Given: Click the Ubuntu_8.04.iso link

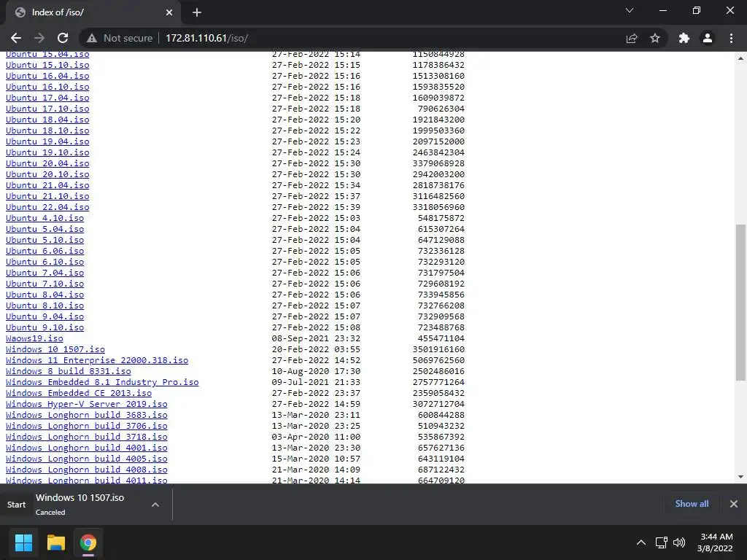Looking at the screenshot, I should point(44,295).
